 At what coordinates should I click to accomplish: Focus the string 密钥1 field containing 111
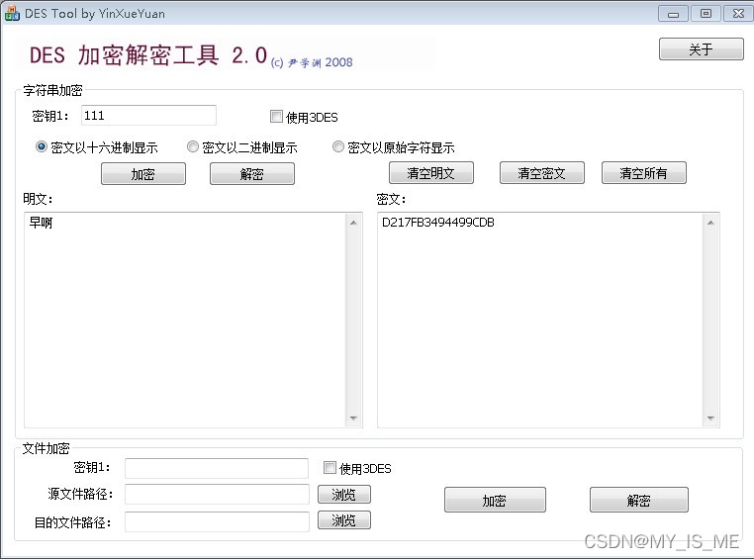pos(148,116)
